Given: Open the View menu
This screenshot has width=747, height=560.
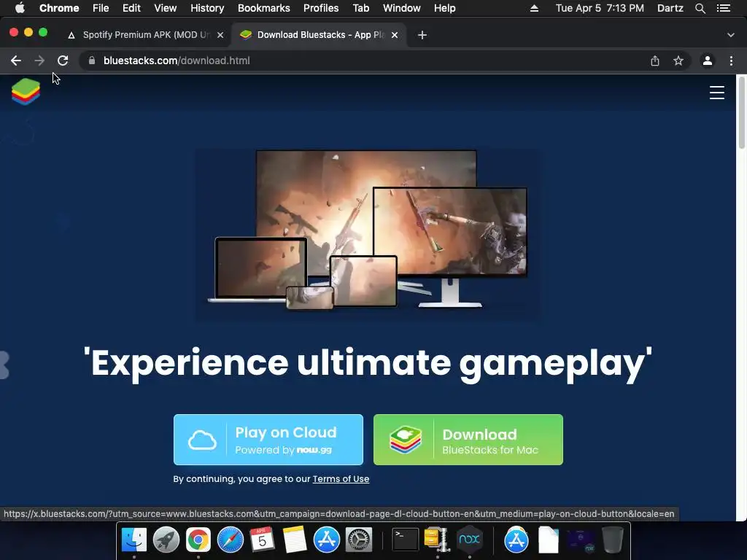Looking at the screenshot, I should pyautogui.click(x=166, y=8).
